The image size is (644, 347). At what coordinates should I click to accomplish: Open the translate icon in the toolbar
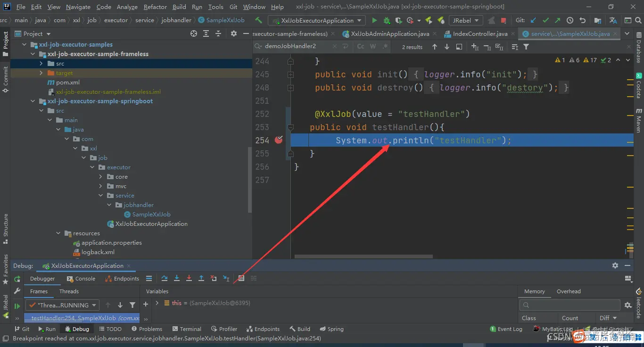tap(613, 20)
